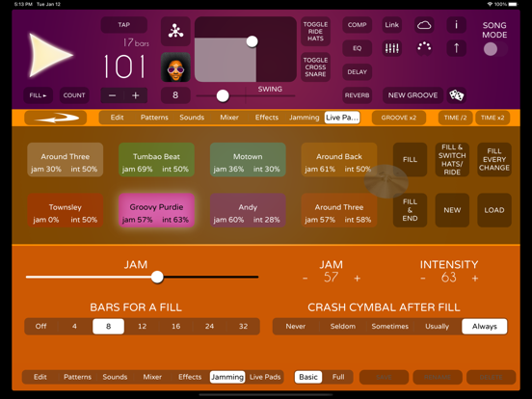The image size is (532, 399).
Task: Select the Around Back pad
Action: click(339, 159)
